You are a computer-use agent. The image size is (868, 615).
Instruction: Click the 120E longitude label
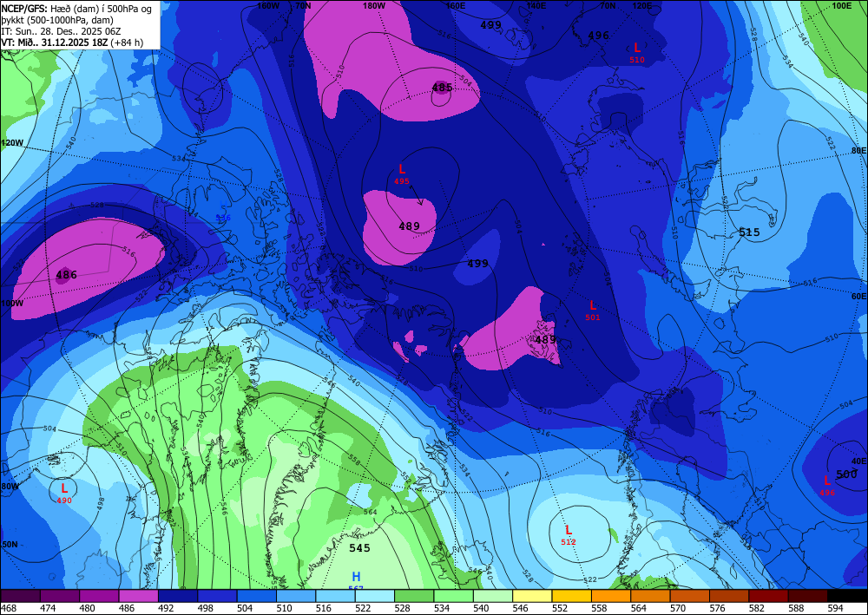(642, 5)
